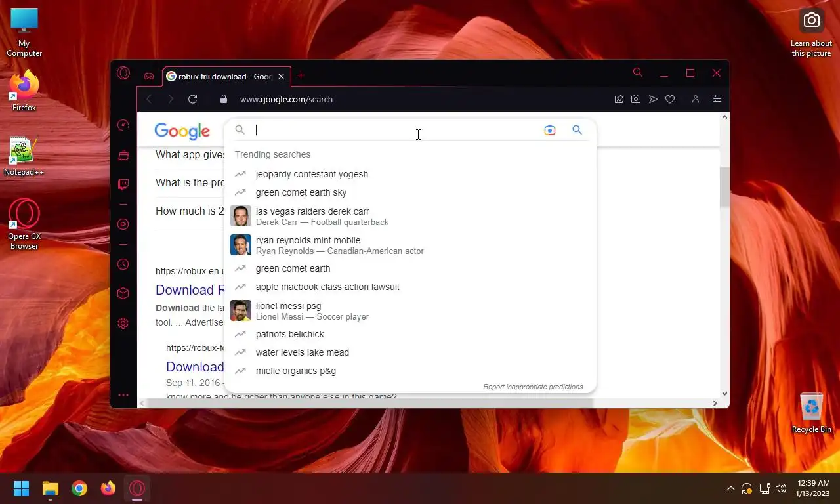This screenshot has height=504, width=840.
Task: Open the profile account icon
Action: (x=696, y=99)
